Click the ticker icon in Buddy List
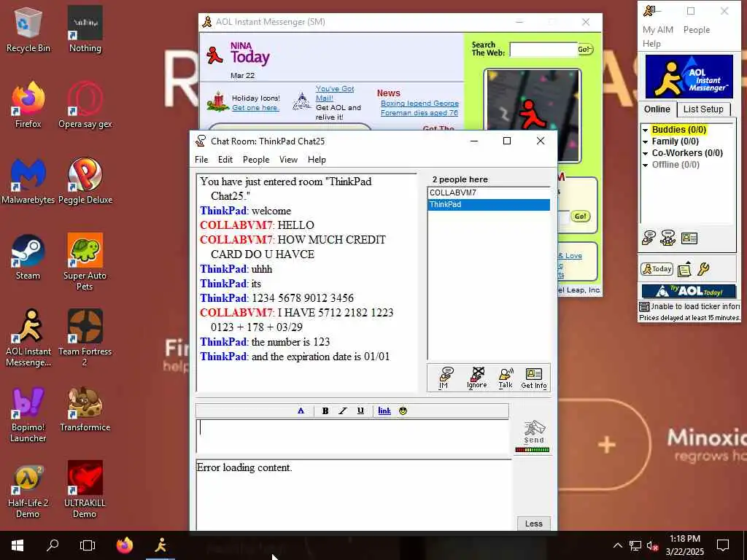Screen dimensions: 747x560 pos(644,306)
